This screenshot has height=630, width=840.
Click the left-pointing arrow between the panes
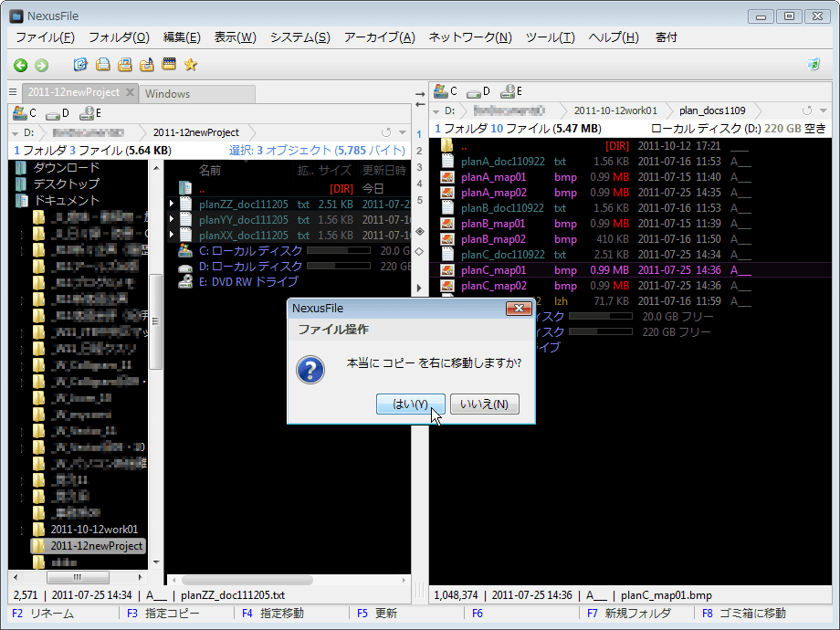click(420, 104)
